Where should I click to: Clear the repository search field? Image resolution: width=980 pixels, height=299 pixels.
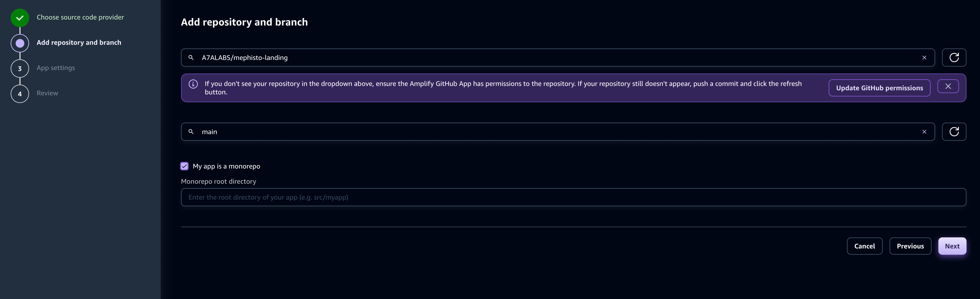(924, 57)
